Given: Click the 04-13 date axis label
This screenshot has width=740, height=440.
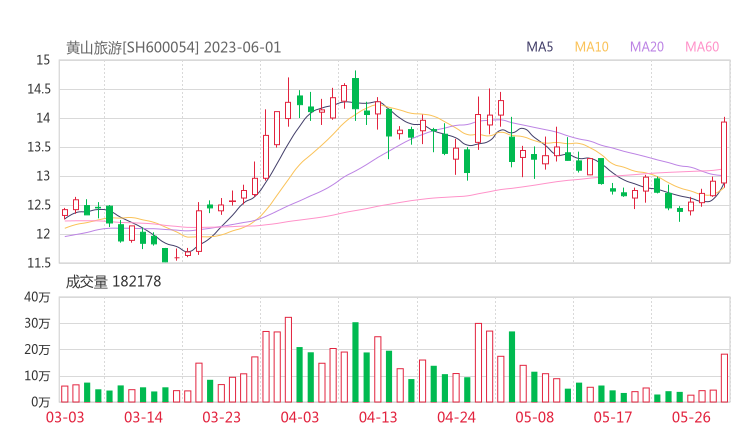Looking at the screenshot, I should (x=378, y=417).
